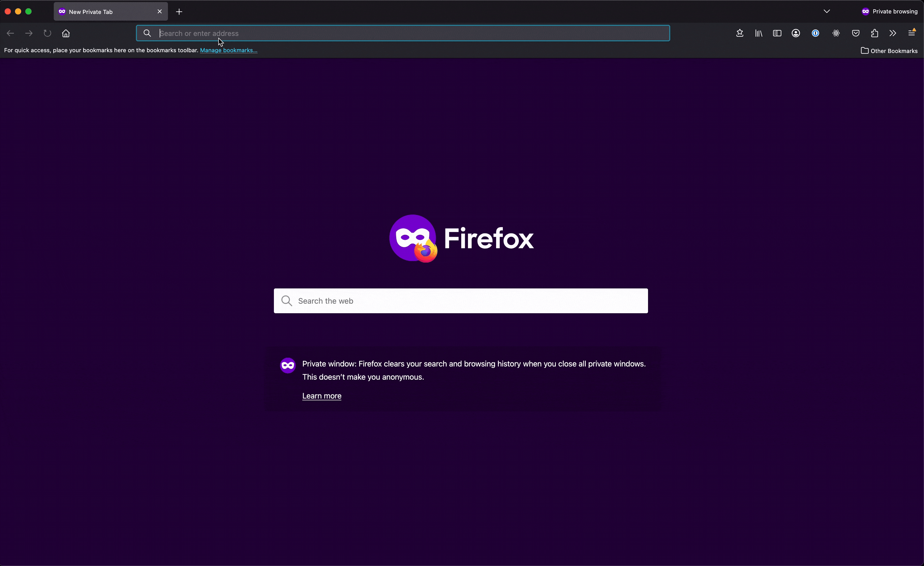924x566 pixels.
Task: Open the Other Bookmarks folder
Action: pyautogui.click(x=889, y=51)
